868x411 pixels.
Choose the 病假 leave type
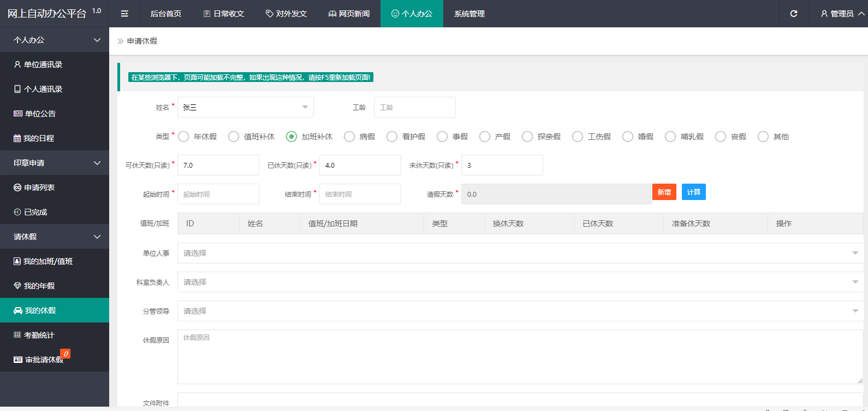(350, 137)
